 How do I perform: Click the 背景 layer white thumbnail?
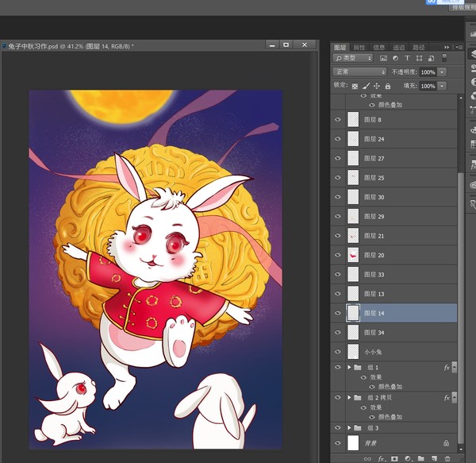click(x=353, y=442)
